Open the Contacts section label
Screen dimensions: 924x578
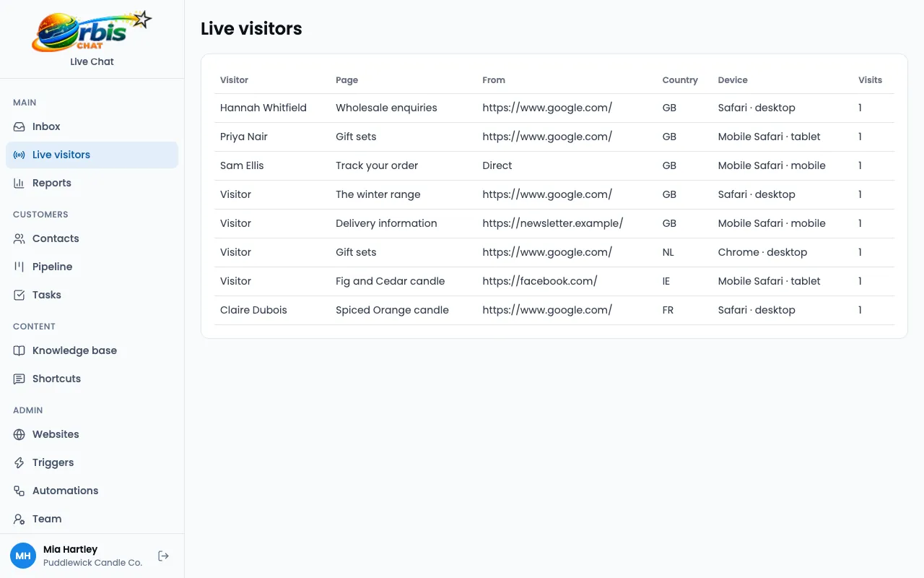pyautogui.click(x=56, y=238)
